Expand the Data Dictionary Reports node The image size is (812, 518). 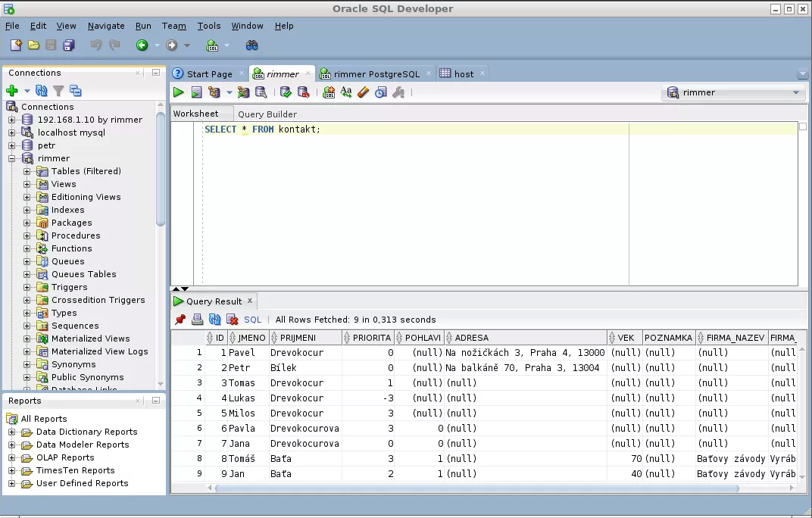click(x=12, y=432)
